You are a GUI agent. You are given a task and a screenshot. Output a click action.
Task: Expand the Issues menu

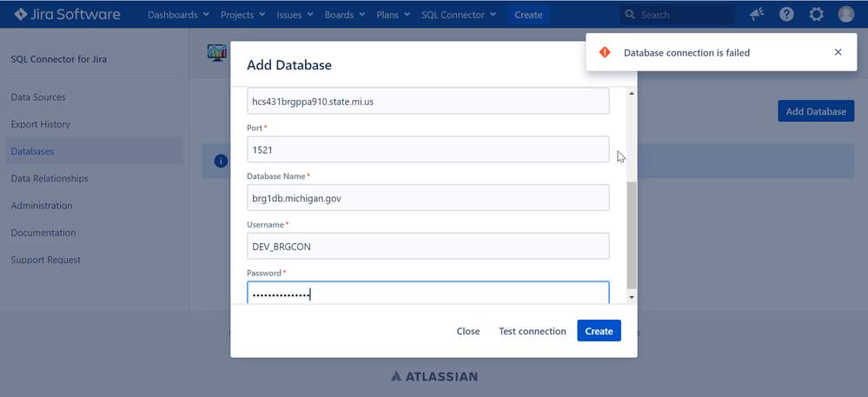point(295,15)
